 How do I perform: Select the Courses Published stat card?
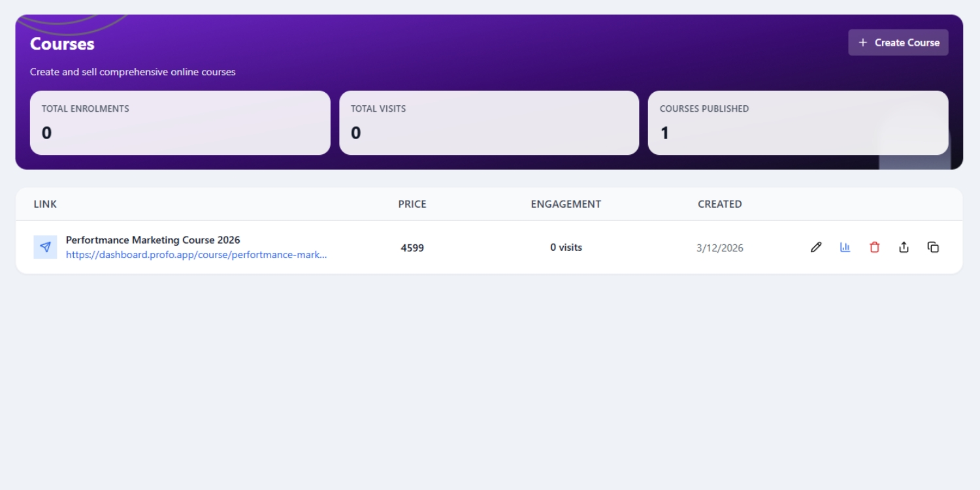[x=798, y=123]
